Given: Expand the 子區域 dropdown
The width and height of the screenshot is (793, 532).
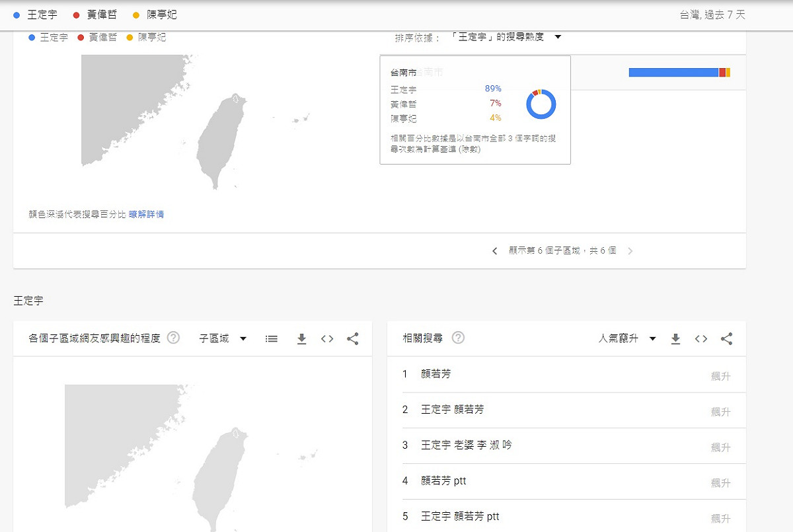Looking at the screenshot, I should [223, 338].
